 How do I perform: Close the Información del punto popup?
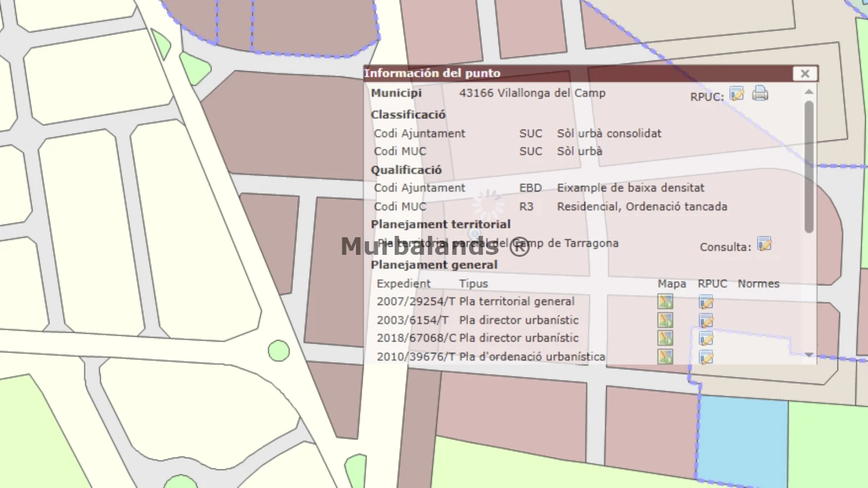click(805, 73)
